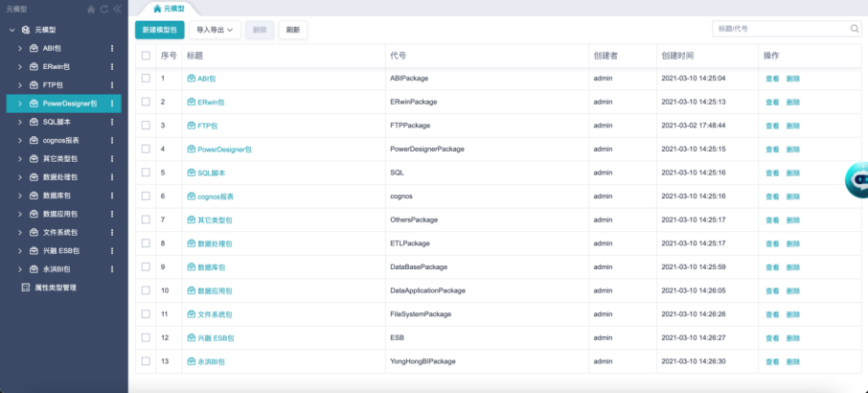The image size is (868, 393).
Task: Switch to the 元模型 tab
Action: point(171,9)
